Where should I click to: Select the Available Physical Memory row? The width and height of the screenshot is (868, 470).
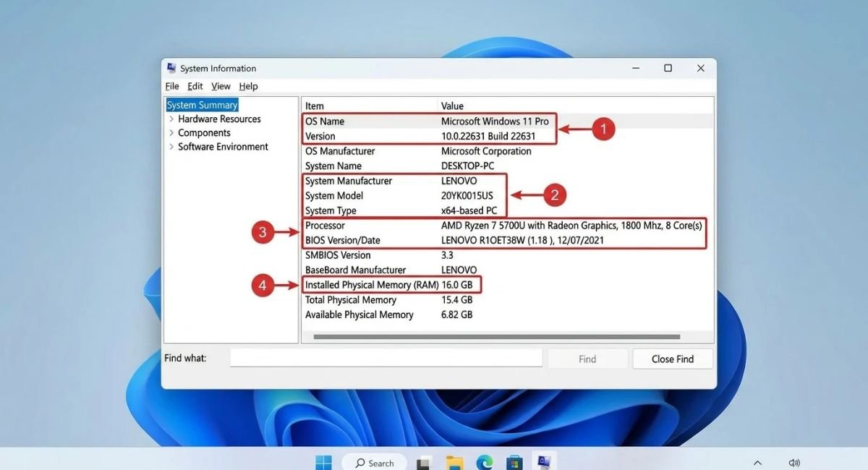point(508,315)
